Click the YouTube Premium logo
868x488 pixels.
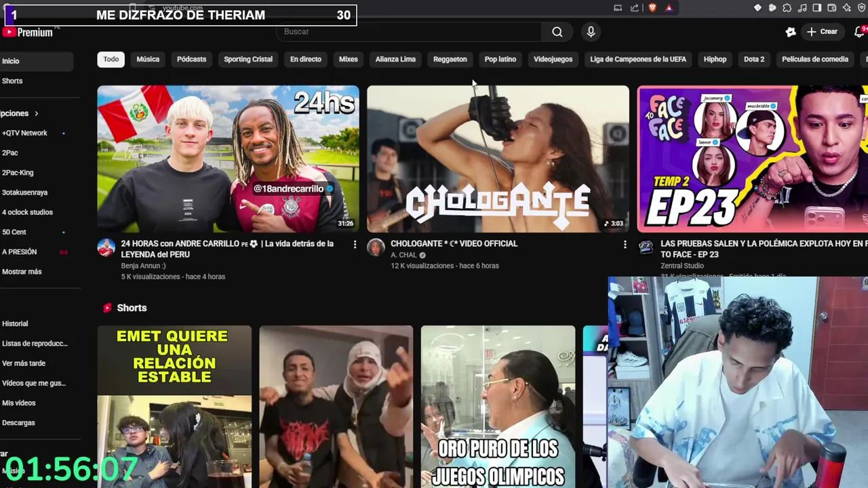click(28, 32)
